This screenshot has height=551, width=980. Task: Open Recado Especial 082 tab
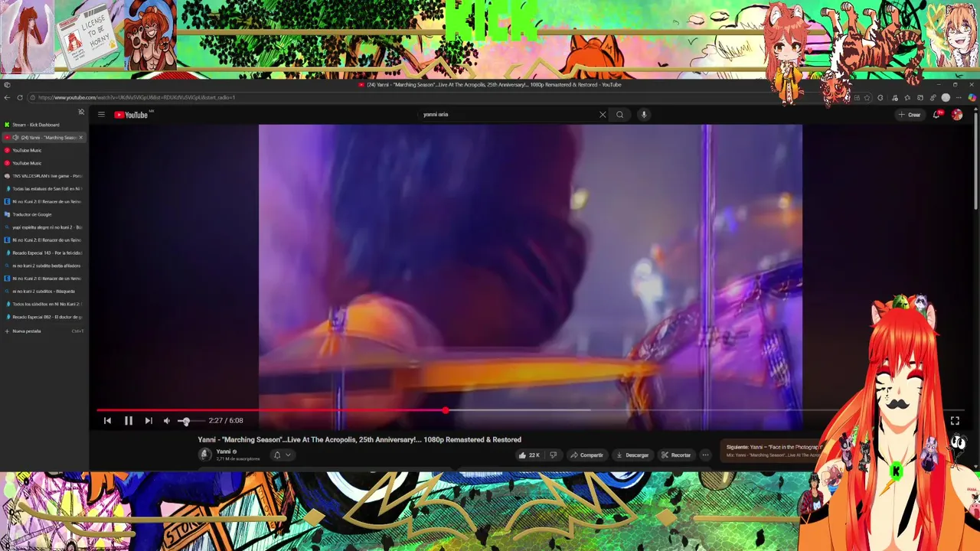click(44, 317)
